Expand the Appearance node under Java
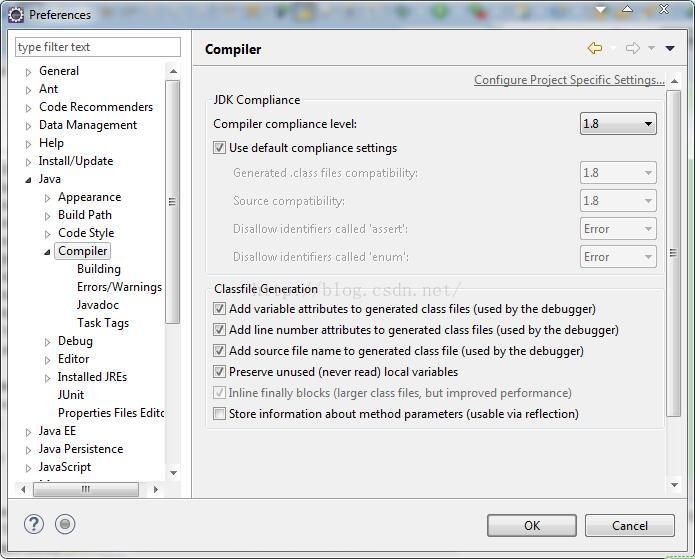Screen dimensions: 695x559 coord(47,198)
